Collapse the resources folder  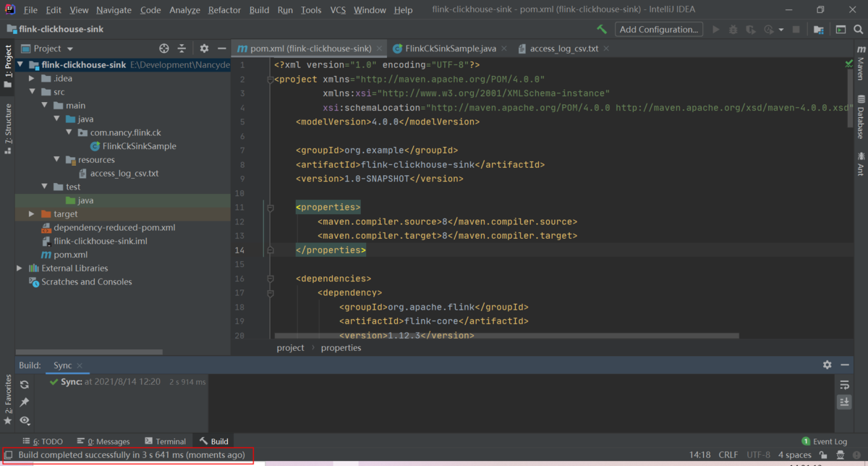[56, 160]
